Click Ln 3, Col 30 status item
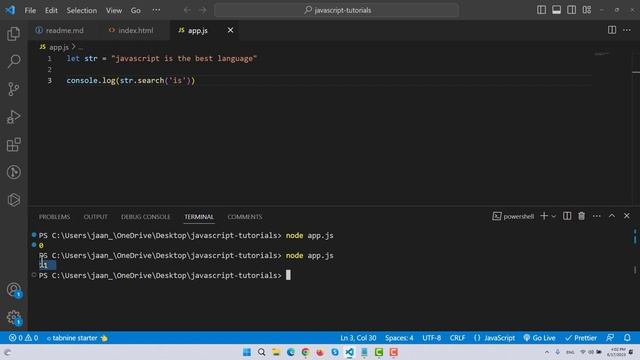 pyautogui.click(x=358, y=338)
